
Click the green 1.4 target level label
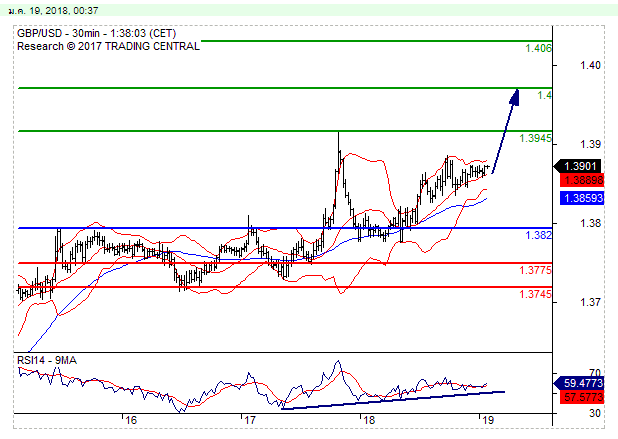(545, 95)
